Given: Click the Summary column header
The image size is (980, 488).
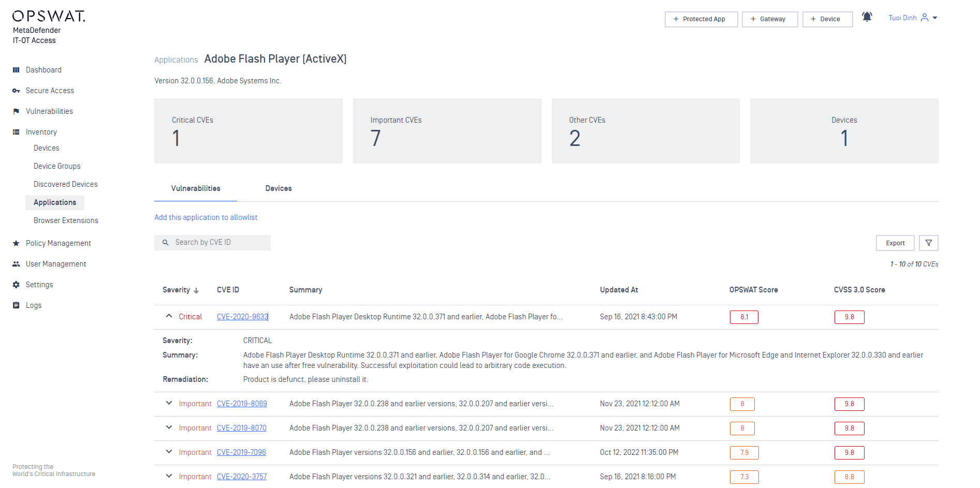Looking at the screenshot, I should pyautogui.click(x=305, y=290).
